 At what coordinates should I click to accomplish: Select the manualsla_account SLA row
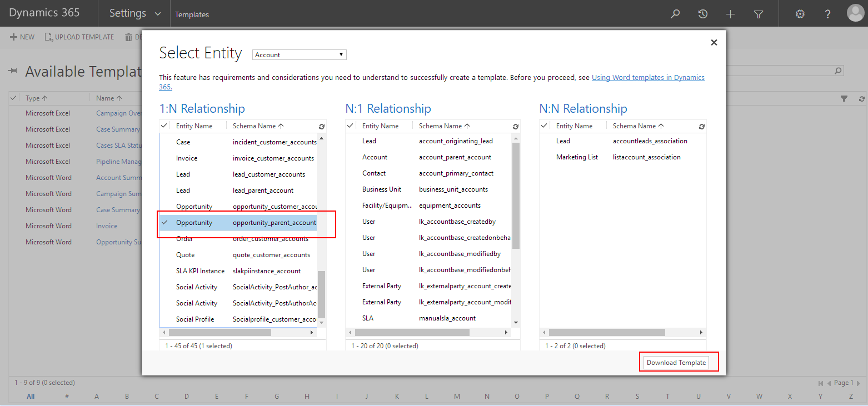coord(428,318)
